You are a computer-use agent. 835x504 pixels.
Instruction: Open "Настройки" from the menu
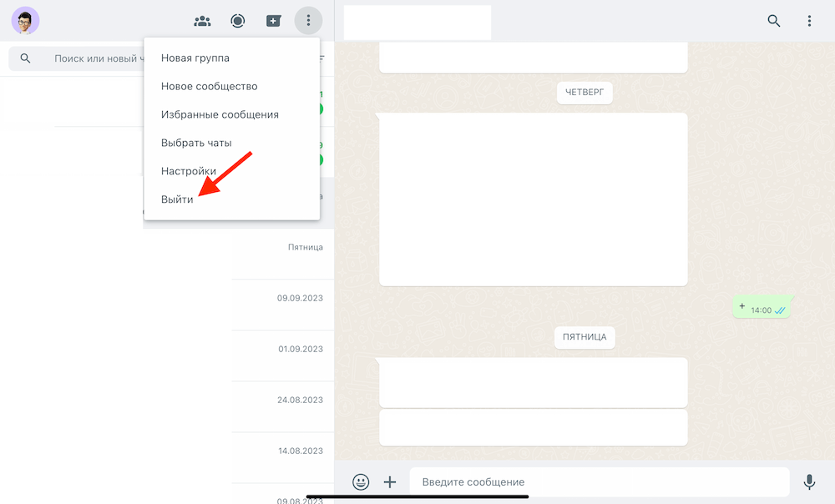click(189, 171)
